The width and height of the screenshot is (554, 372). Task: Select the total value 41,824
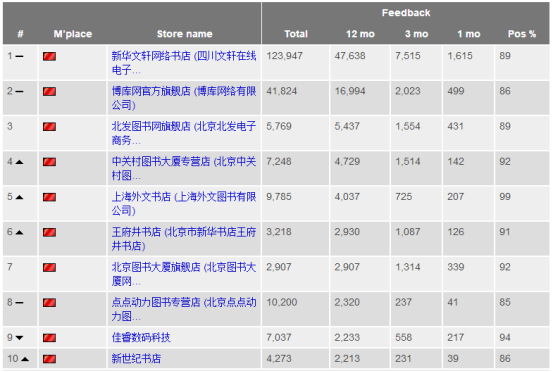pyautogui.click(x=282, y=91)
